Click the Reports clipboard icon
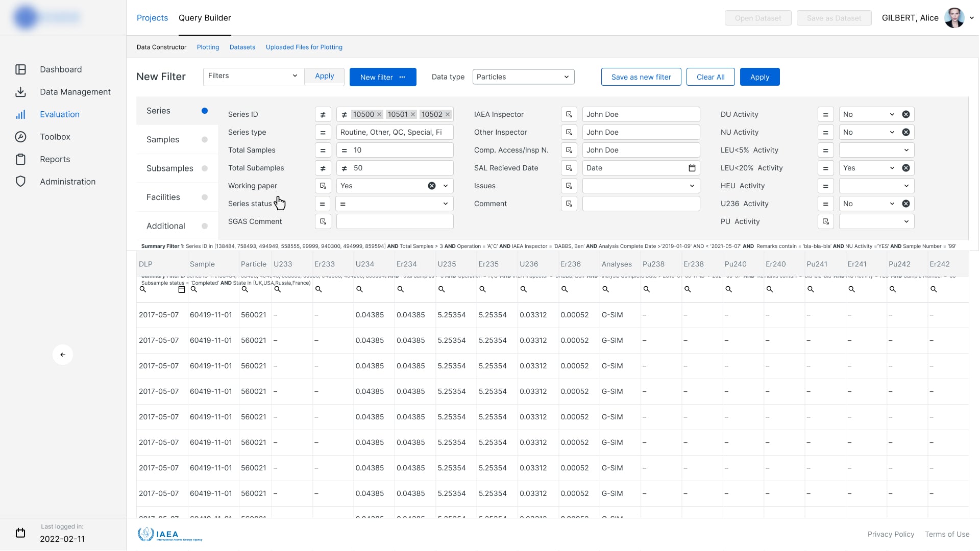This screenshot has height=551, width=980. tap(20, 159)
